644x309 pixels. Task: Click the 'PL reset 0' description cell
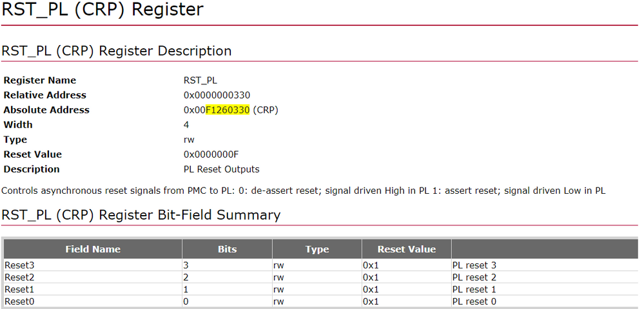[545, 301]
